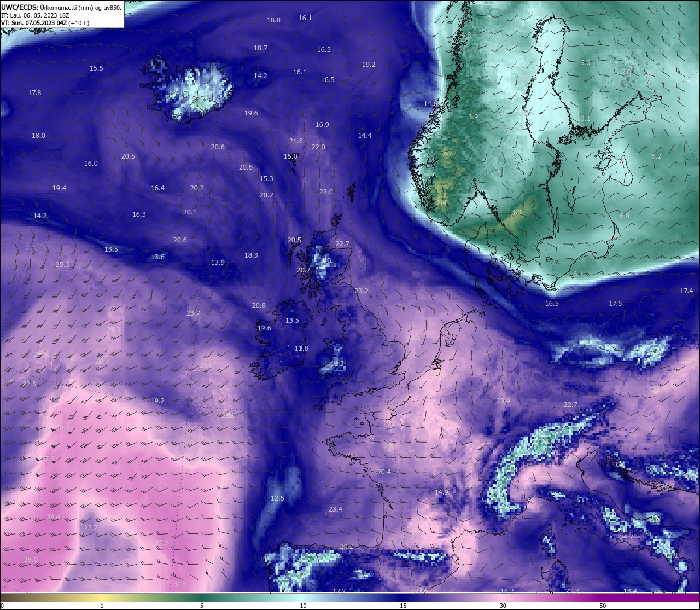
Task: Click the color scale label 15
Action: pos(403,606)
